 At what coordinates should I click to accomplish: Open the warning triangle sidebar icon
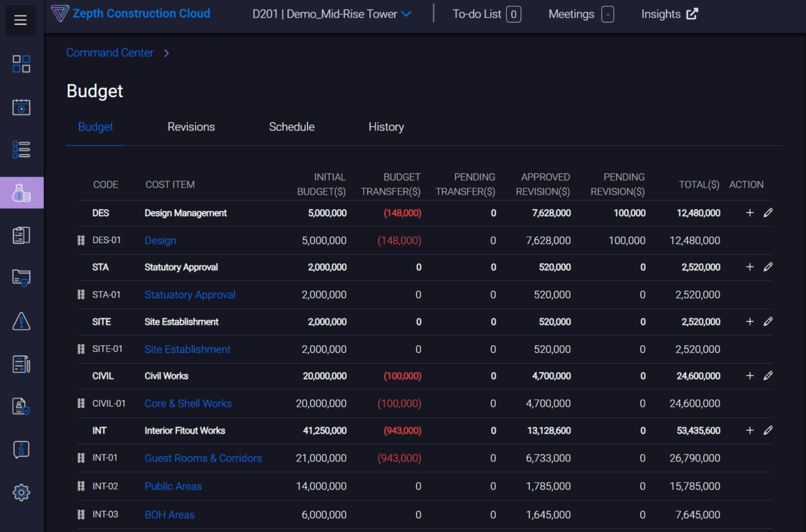(x=22, y=321)
